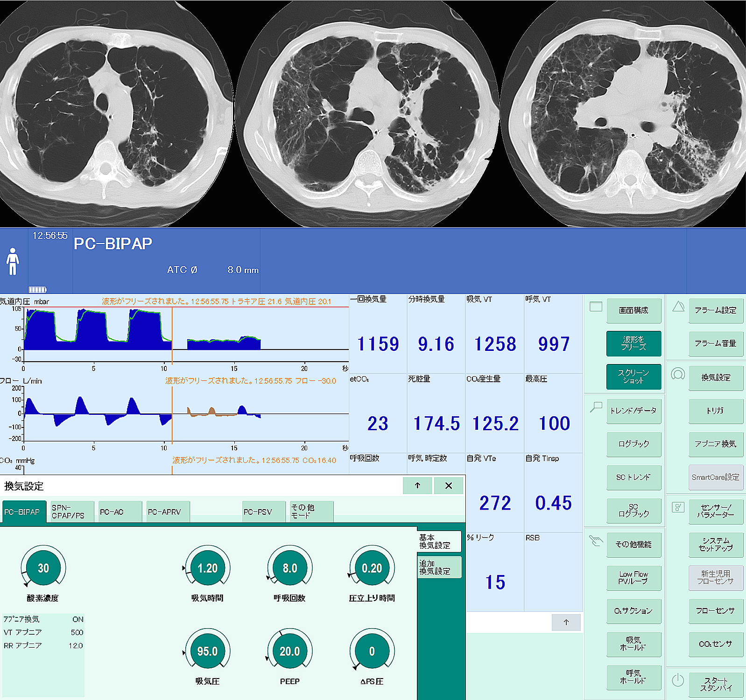Open SCログブック
Screen dimensions: 746x700
(x=634, y=511)
